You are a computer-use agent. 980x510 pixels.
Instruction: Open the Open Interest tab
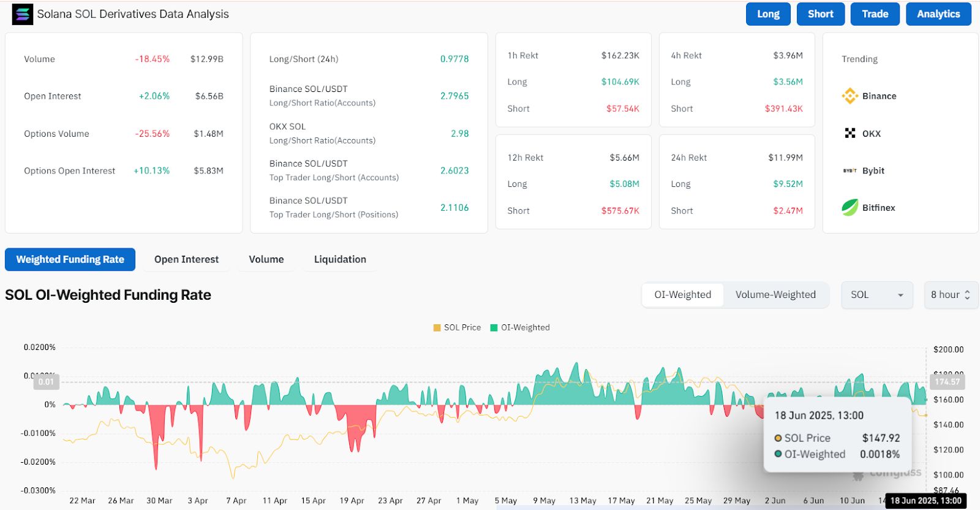[186, 259]
